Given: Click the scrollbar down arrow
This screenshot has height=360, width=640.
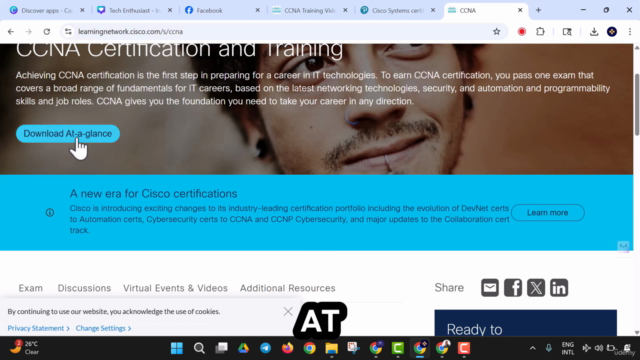Looking at the screenshot, I should (637, 333).
